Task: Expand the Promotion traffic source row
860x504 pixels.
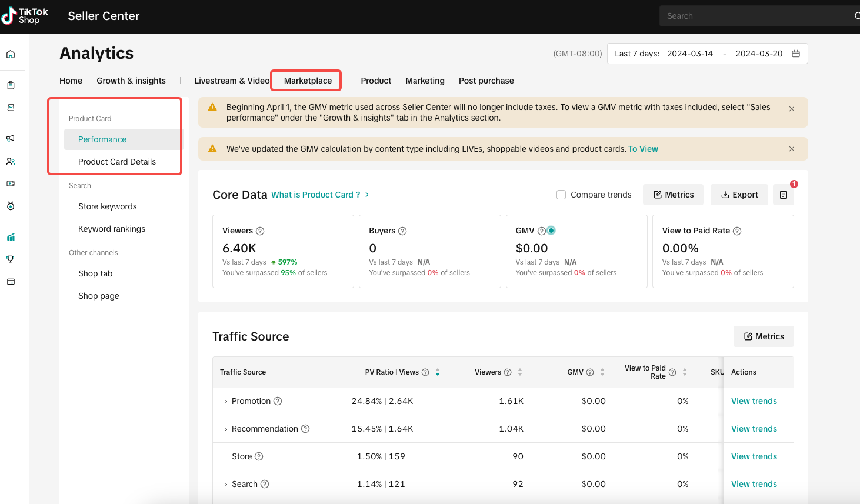Action: click(225, 402)
